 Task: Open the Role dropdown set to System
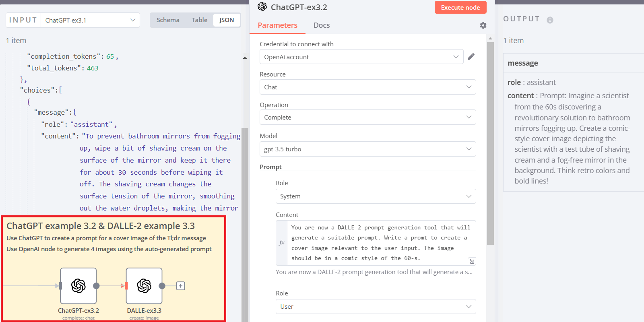[x=376, y=196]
